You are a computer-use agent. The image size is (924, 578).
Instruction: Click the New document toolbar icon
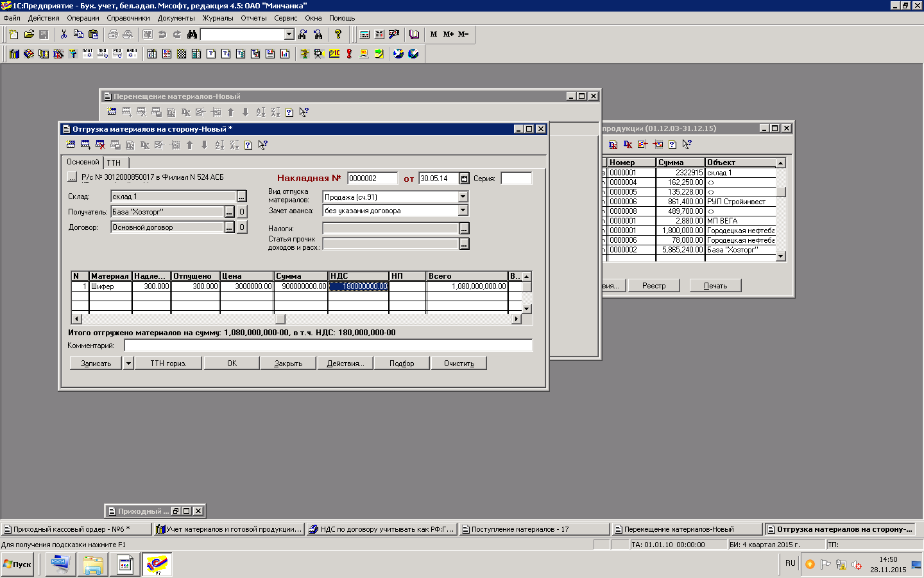click(x=13, y=34)
